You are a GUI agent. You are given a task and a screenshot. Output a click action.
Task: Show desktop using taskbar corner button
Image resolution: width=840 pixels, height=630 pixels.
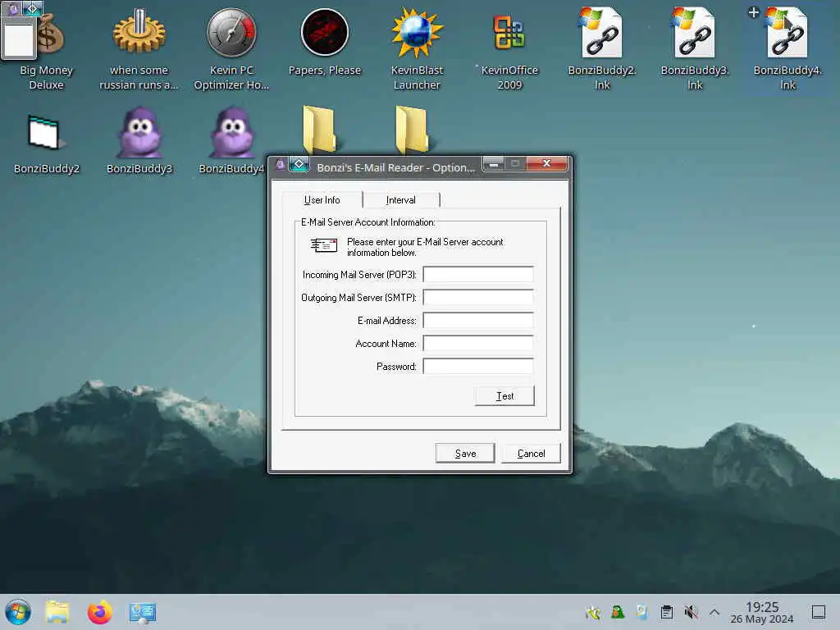818,612
